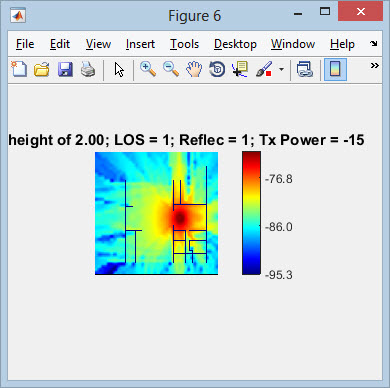Image resolution: width=390 pixels, height=388 pixels.
Task: Toggle the Data Cursor tool
Action: (x=240, y=69)
